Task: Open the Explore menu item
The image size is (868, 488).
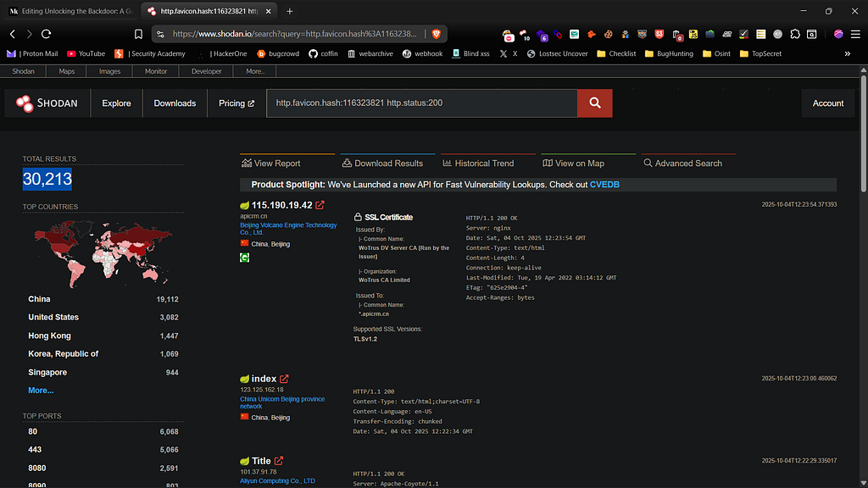Action: (x=116, y=103)
